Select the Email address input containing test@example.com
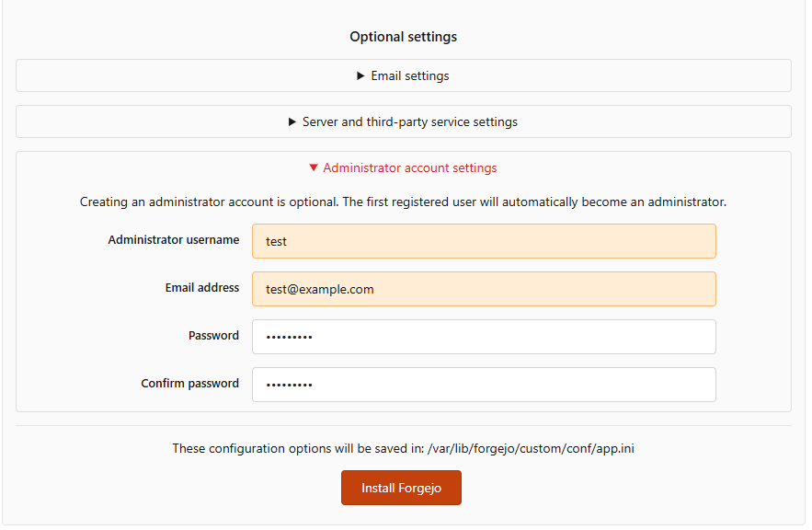 [484, 288]
